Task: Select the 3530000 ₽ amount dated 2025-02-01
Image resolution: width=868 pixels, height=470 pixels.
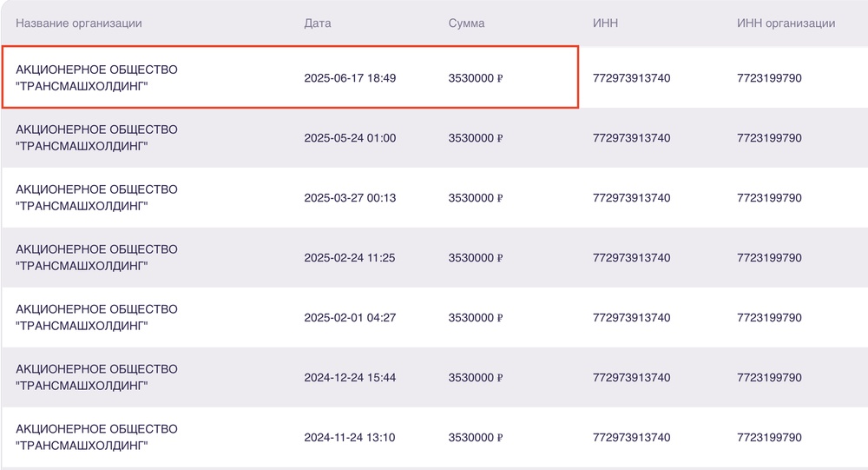Action: point(476,318)
